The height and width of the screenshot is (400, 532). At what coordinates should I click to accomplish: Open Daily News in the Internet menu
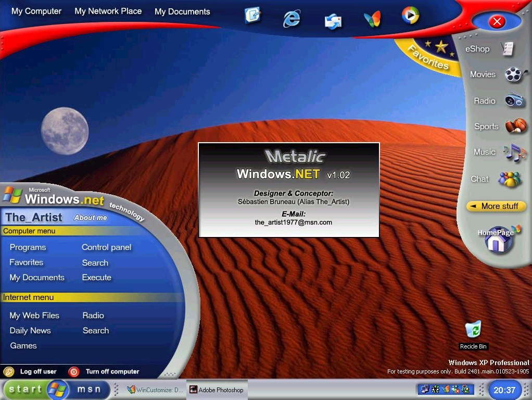[30, 331]
